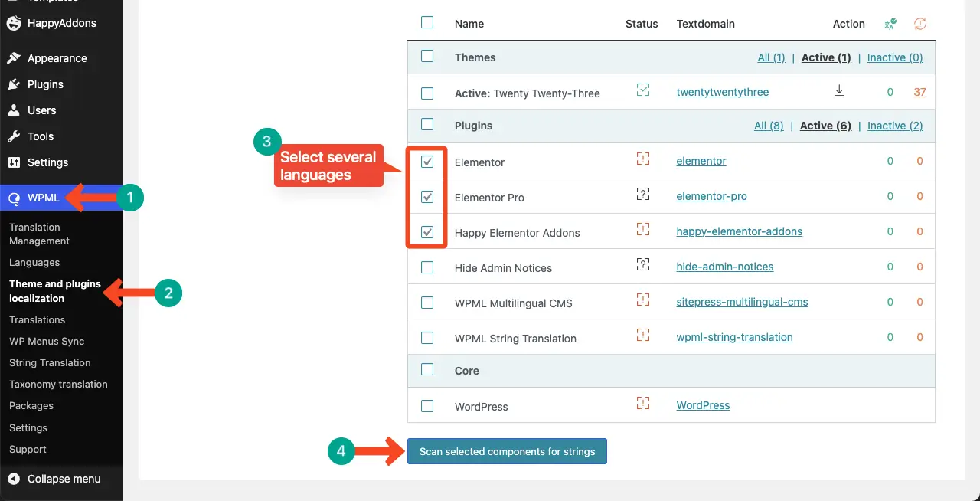Click the 37 strings count link
980x501 pixels.
click(920, 92)
